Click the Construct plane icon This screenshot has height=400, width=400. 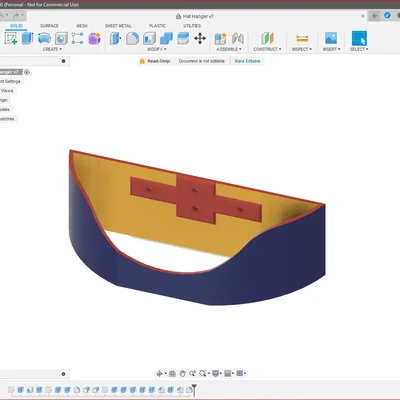(267, 38)
